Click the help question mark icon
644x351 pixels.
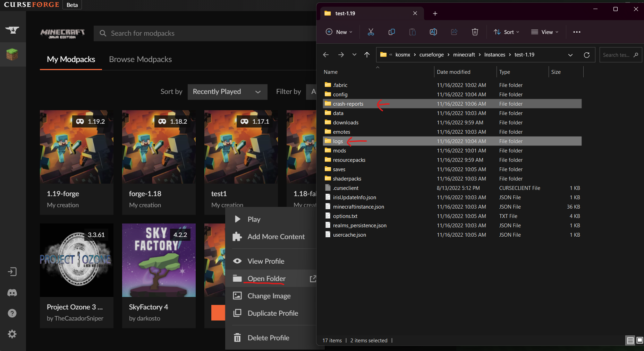point(12,313)
